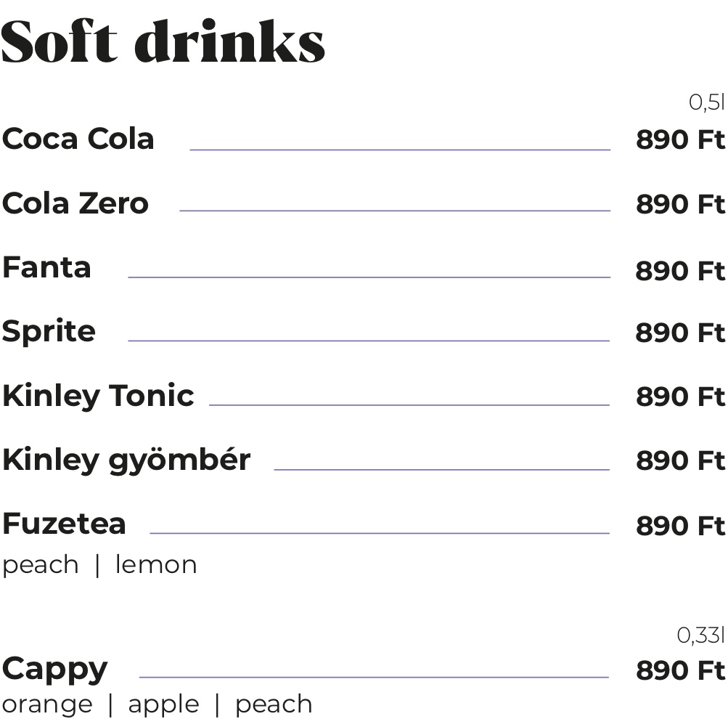This screenshot has width=728, height=719.
Task: Click the peach flavor under Fuzetea
Action: (x=41, y=565)
